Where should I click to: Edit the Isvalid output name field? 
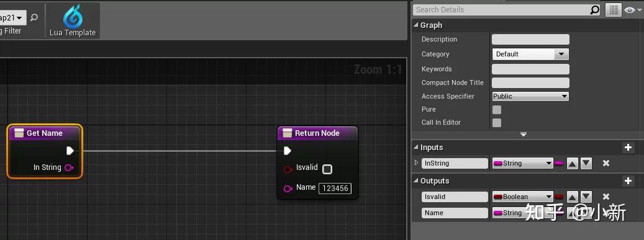(455, 197)
